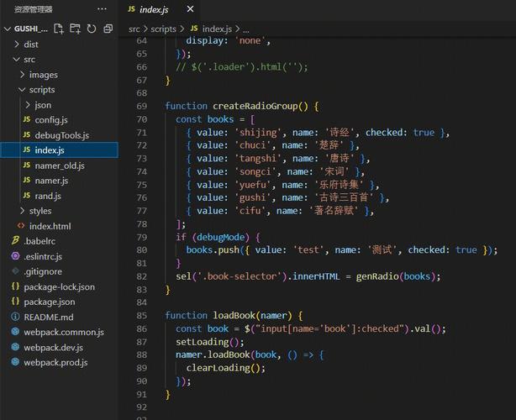Image resolution: width=516 pixels, height=420 pixels.
Task: Open the explorer more actions ellipsis
Action: coord(102,9)
